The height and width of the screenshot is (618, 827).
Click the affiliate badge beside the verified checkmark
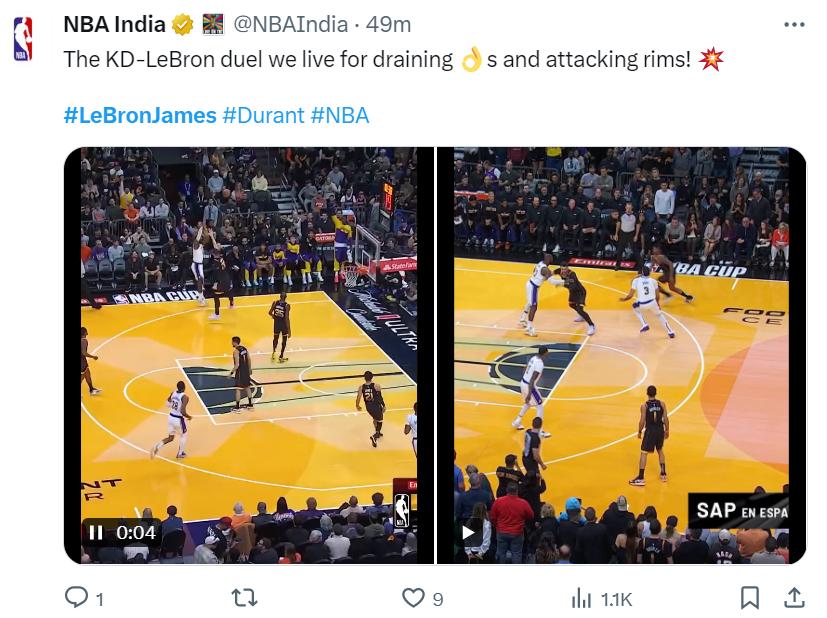[213, 24]
